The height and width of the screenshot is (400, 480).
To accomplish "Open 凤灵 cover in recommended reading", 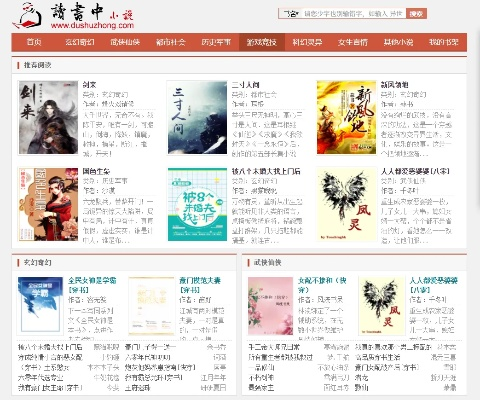I will (x=347, y=204).
